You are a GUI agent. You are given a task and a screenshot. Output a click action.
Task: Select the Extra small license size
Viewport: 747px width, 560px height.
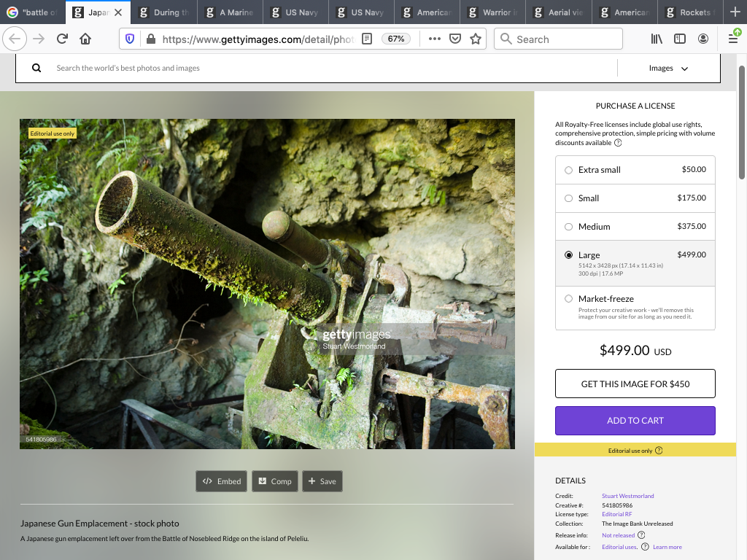pyautogui.click(x=569, y=170)
